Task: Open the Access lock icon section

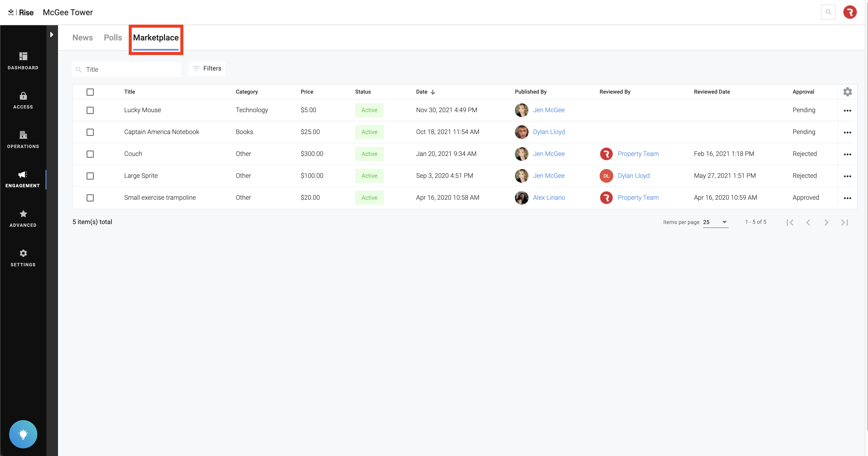Action: click(x=23, y=100)
